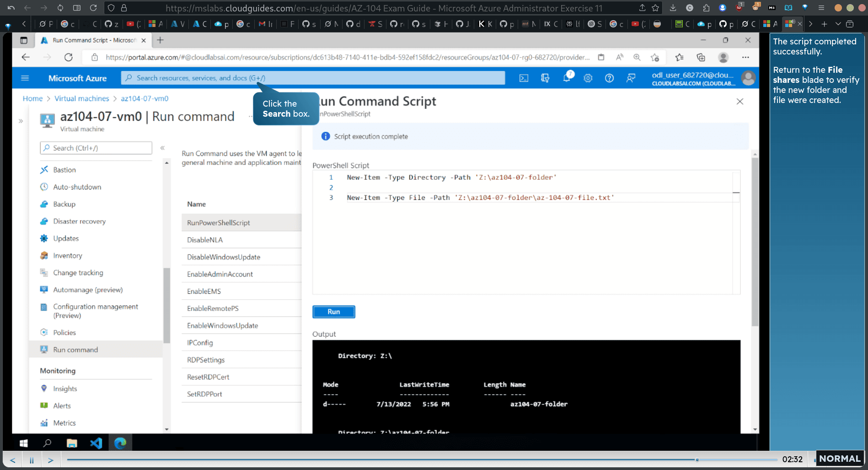This screenshot has width=868, height=470.
Task: Pause the guide playback
Action: (32, 460)
